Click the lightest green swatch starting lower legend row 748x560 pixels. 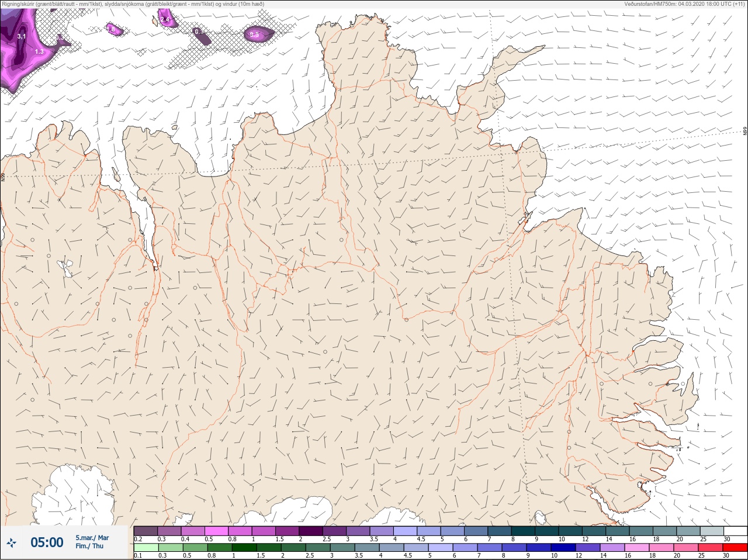(146, 548)
